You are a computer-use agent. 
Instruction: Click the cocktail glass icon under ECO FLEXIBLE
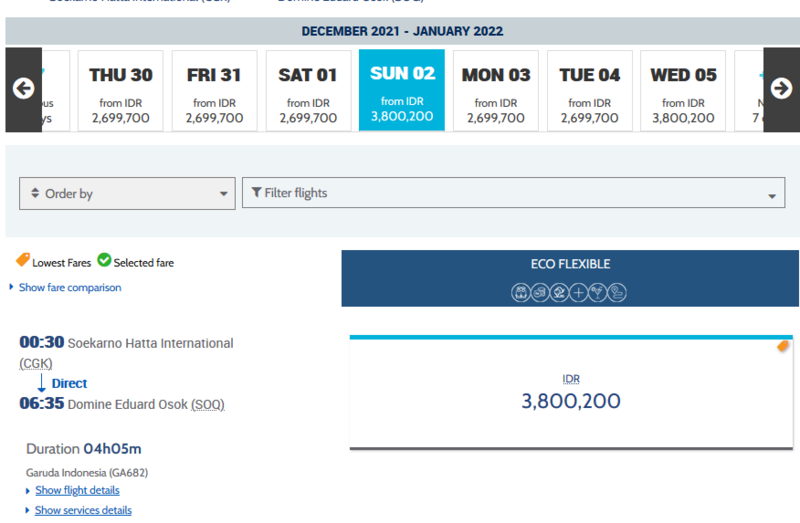point(598,293)
